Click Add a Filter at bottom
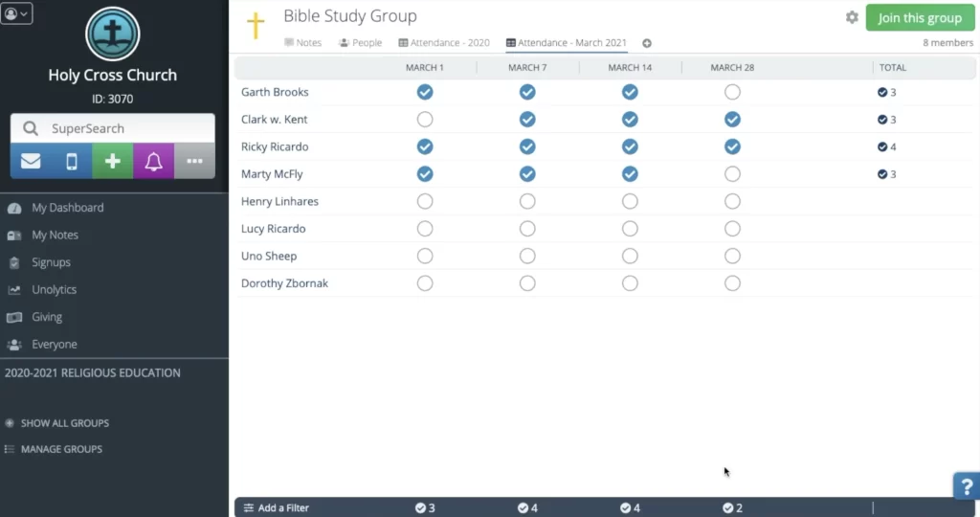The width and height of the screenshot is (980, 517). (277, 507)
